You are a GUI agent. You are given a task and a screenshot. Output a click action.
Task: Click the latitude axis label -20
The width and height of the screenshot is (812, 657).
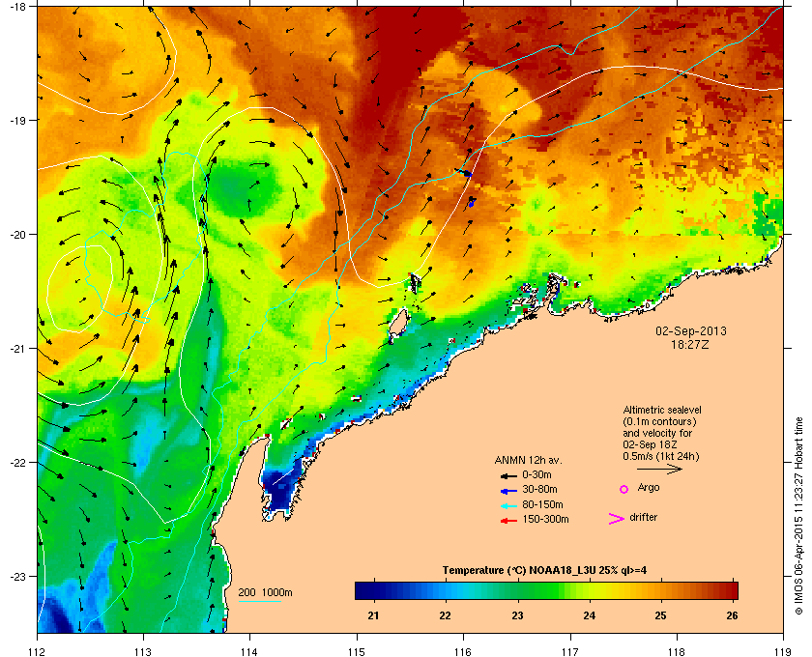(16, 234)
